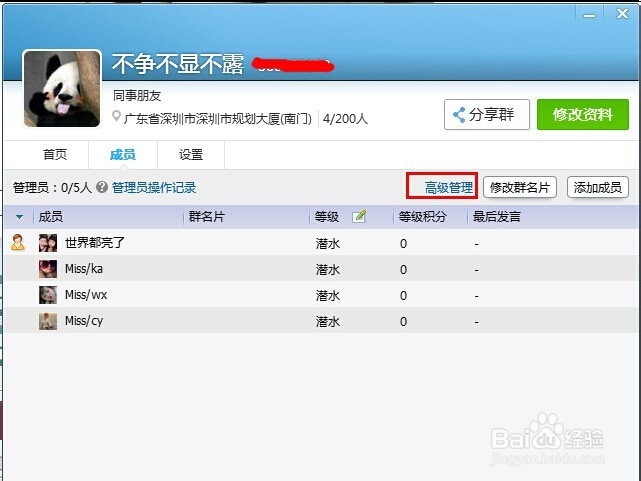Viewport: 641px width, 481px height.
Task: Close the group profile window
Action: tap(622, 14)
